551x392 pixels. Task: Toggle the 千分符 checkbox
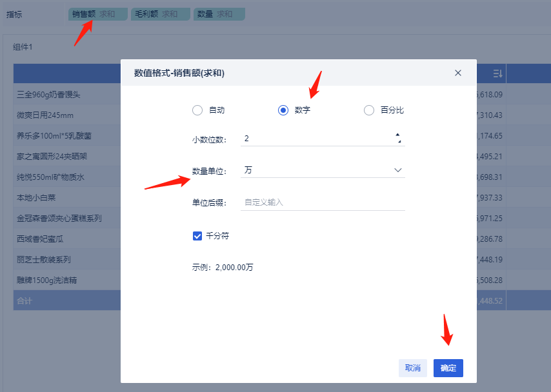[197, 236]
